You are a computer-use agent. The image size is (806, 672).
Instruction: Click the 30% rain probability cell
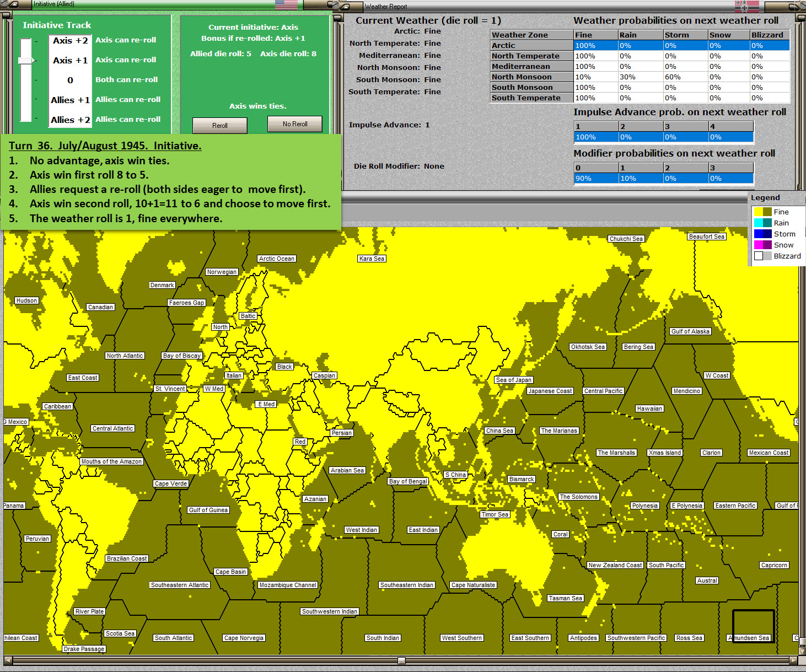[x=641, y=77]
